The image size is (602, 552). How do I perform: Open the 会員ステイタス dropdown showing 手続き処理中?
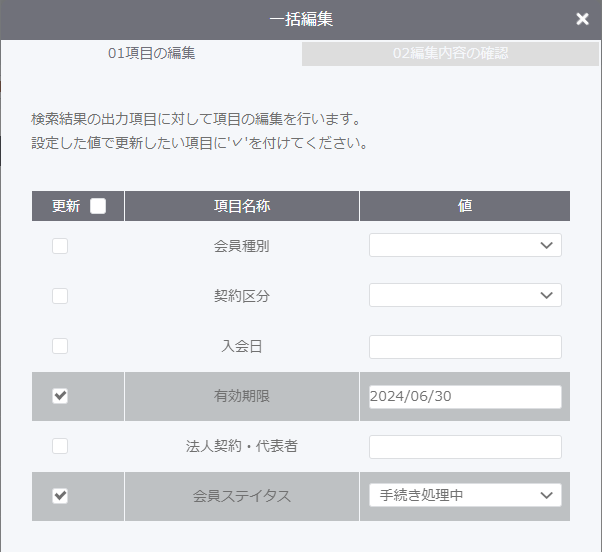(465, 495)
